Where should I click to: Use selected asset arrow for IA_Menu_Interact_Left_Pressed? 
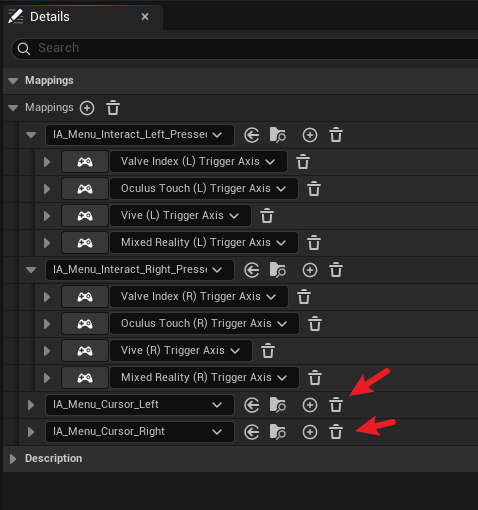[252, 135]
